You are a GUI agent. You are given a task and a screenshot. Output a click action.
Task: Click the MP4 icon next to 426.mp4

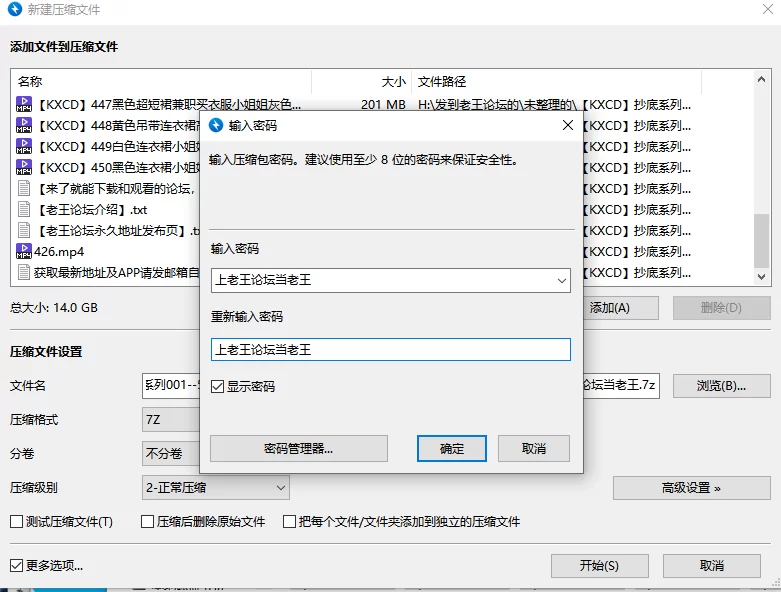click(24, 251)
